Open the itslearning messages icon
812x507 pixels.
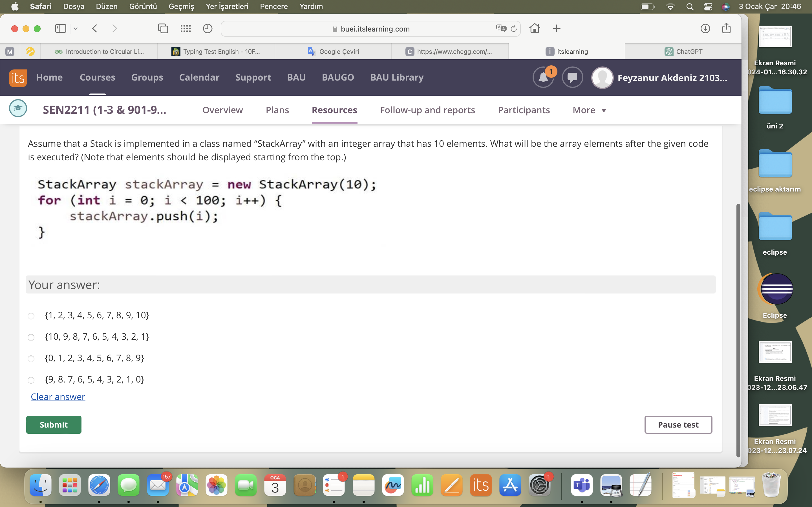pyautogui.click(x=572, y=77)
